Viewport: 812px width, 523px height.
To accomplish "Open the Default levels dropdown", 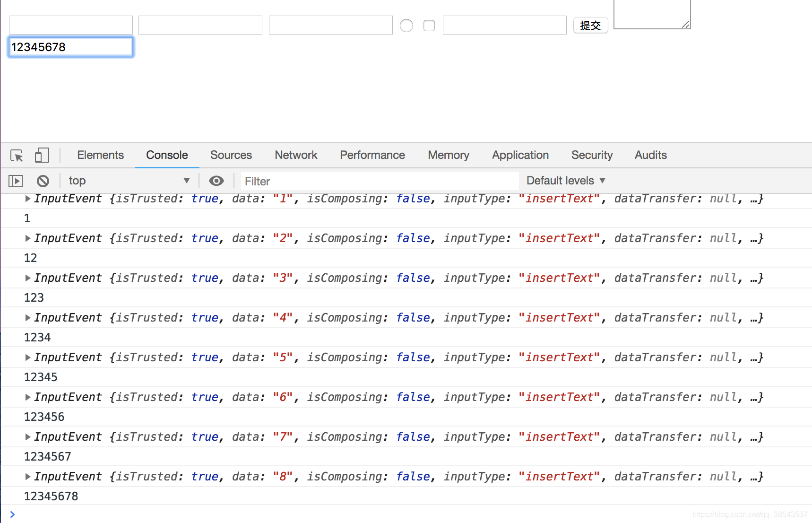I will [x=566, y=181].
